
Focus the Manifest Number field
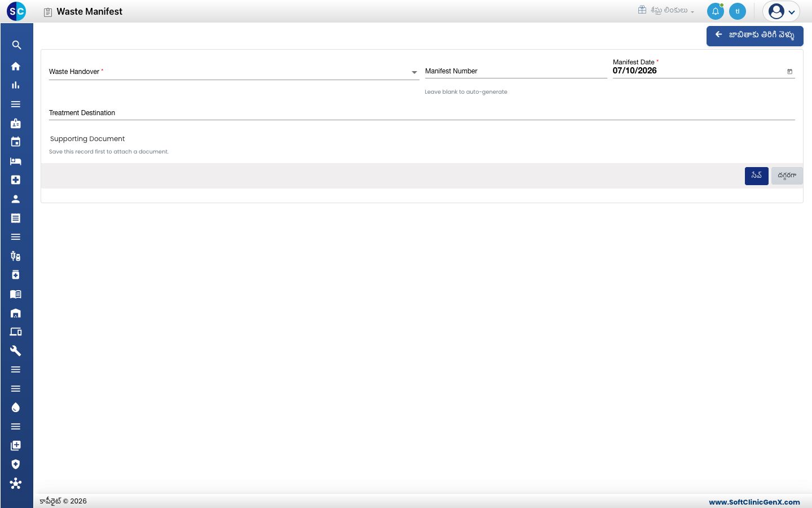pos(515,71)
